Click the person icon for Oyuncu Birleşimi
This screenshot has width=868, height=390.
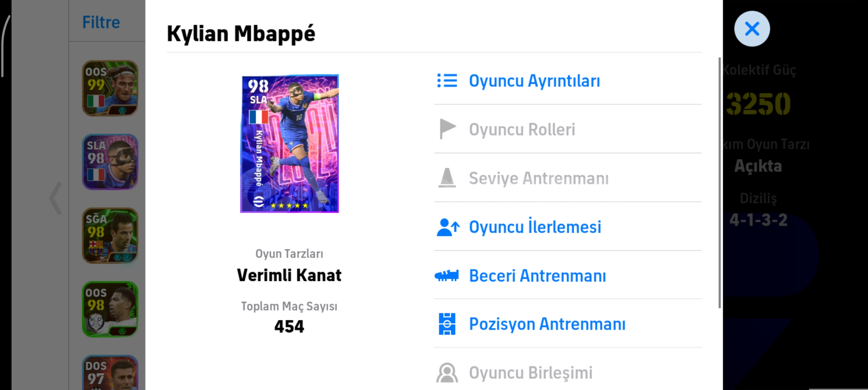point(447,373)
